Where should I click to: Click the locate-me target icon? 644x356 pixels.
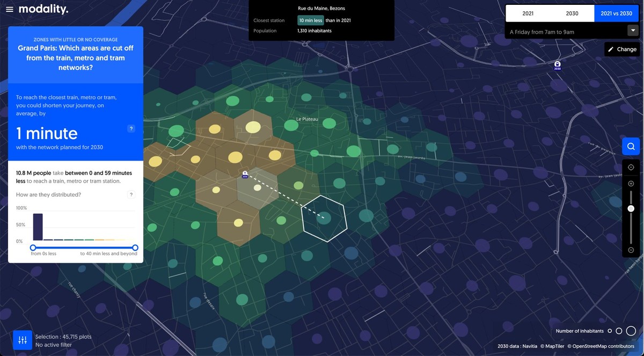pos(631,168)
